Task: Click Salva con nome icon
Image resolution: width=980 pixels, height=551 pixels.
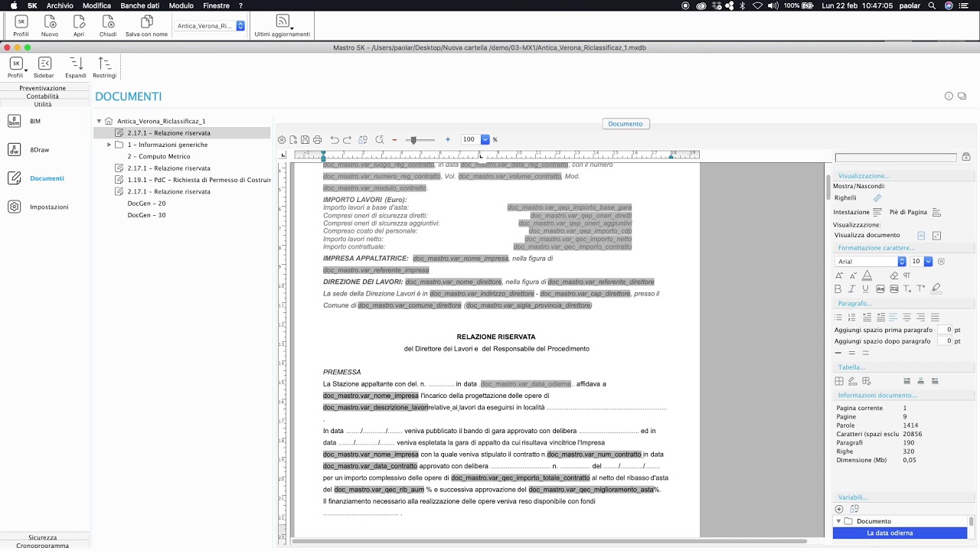Action: pyautogui.click(x=146, y=21)
